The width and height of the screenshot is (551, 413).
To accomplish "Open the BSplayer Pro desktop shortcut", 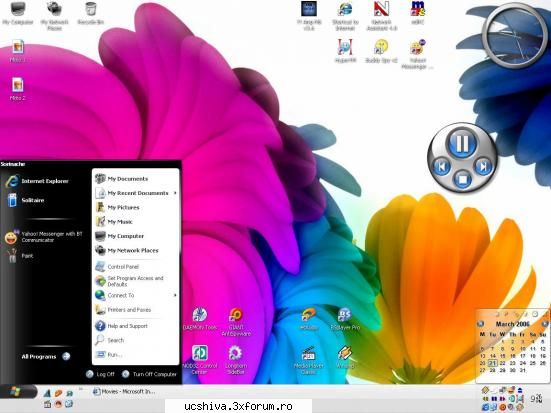I will click(345, 319).
